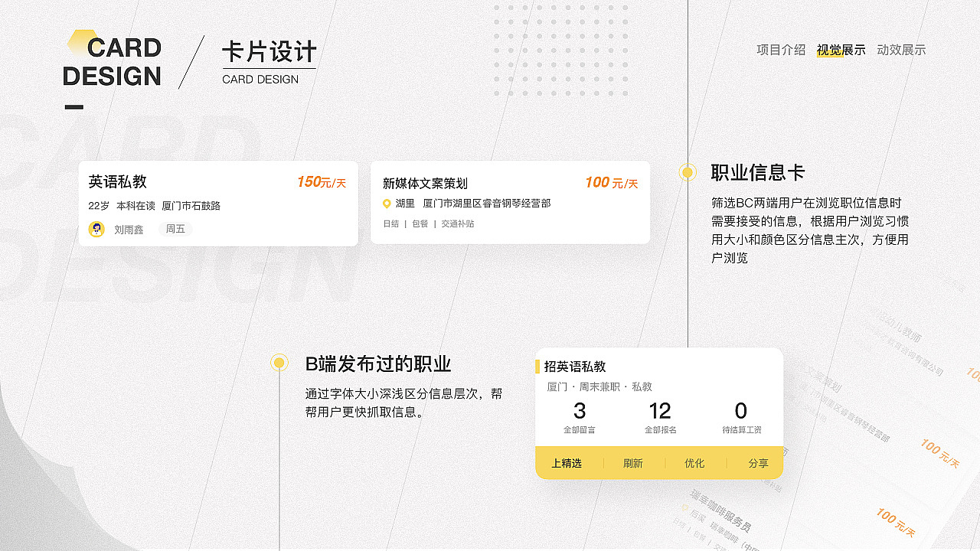Select the 视觉展示 tab
This screenshot has width=980, height=551.
pyautogui.click(x=841, y=50)
